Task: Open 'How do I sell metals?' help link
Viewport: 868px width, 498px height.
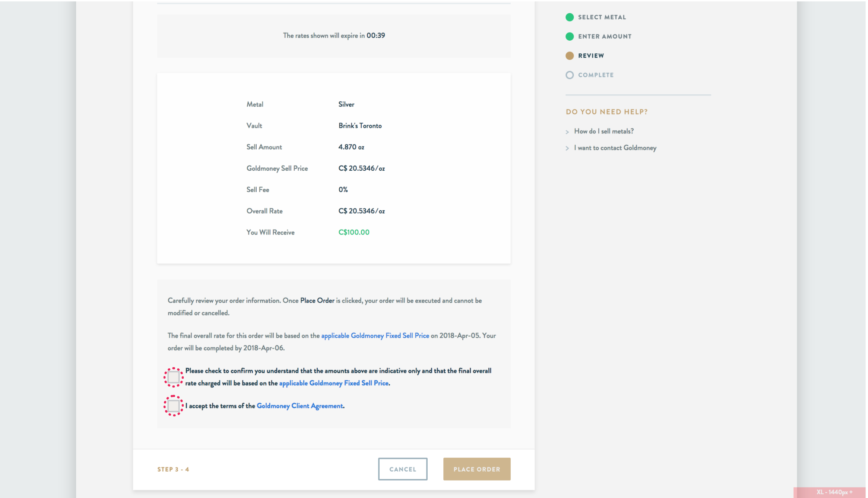Action: (x=604, y=131)
